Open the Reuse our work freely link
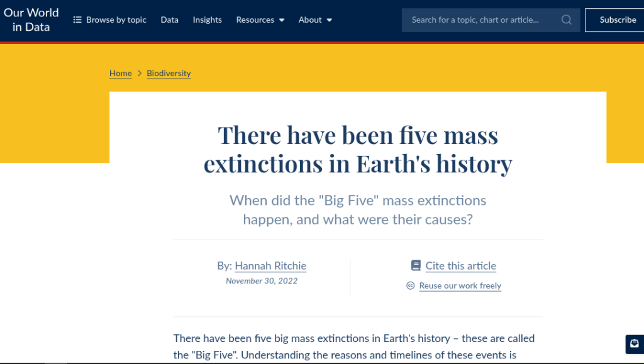The width and height of the screenshot is (644, 364). click(460, 285)
